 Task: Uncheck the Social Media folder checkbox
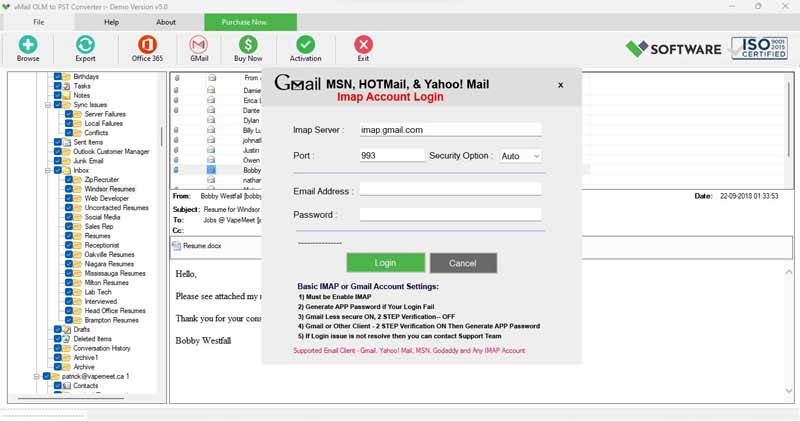(x=69, y=217)
